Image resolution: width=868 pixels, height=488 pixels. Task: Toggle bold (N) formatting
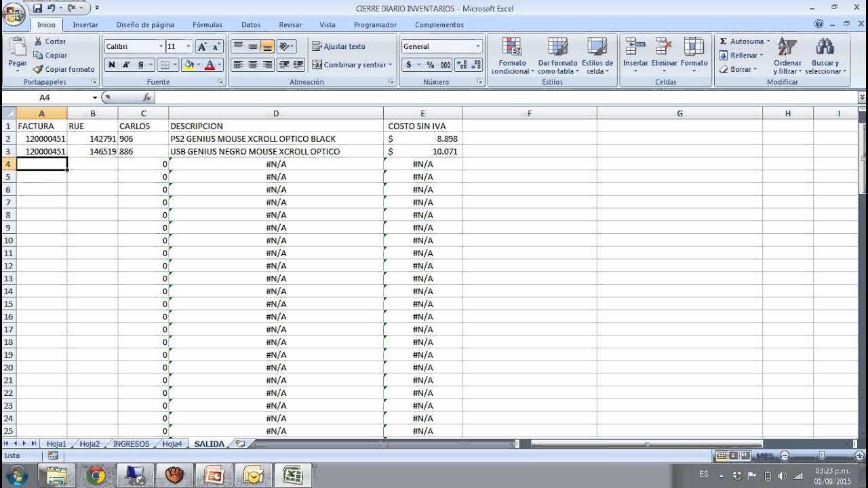coord(111,65)
